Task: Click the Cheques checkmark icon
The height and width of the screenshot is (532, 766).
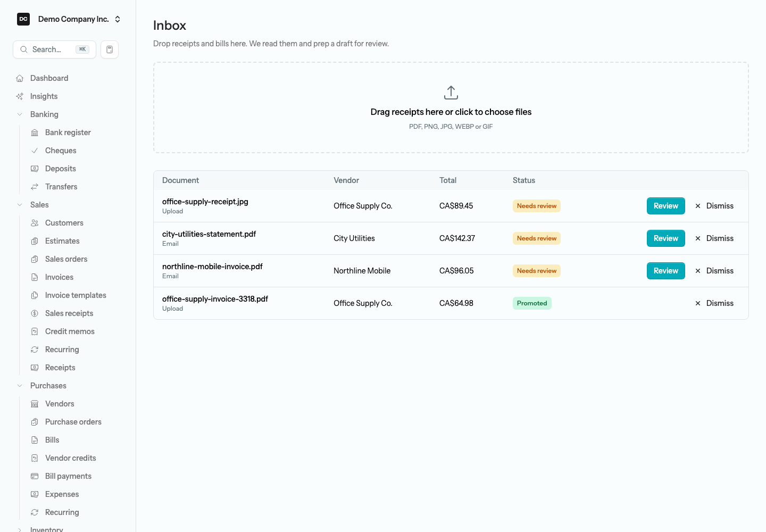Action: pos(35,151)
